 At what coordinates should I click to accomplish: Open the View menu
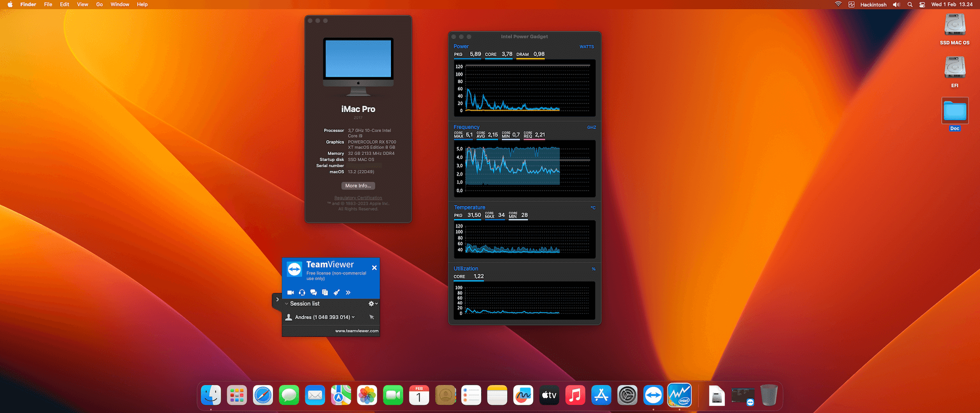(83, 5)
